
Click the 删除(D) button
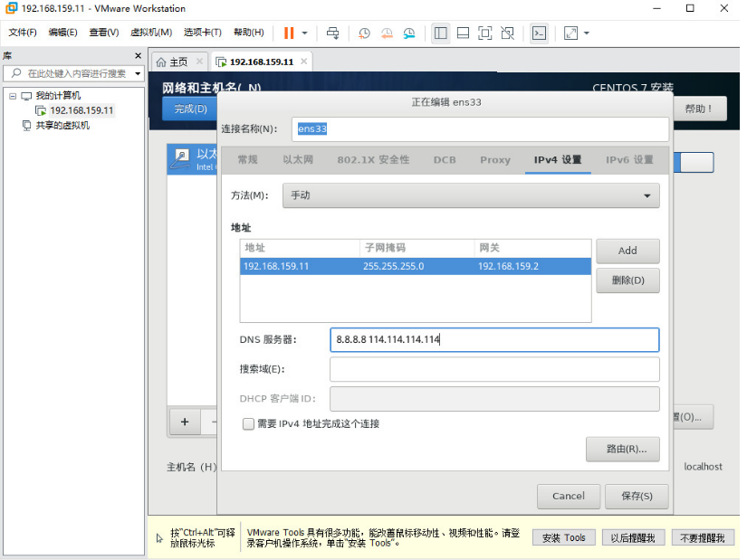coord(627,280)
